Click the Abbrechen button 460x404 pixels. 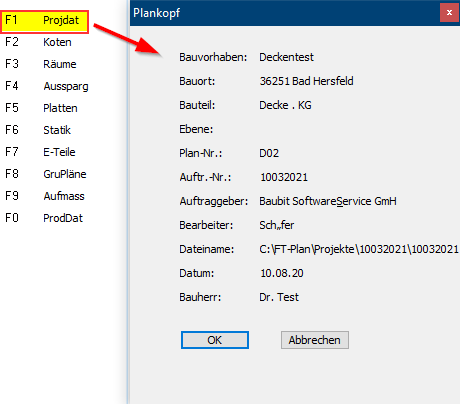pos(315,340)
